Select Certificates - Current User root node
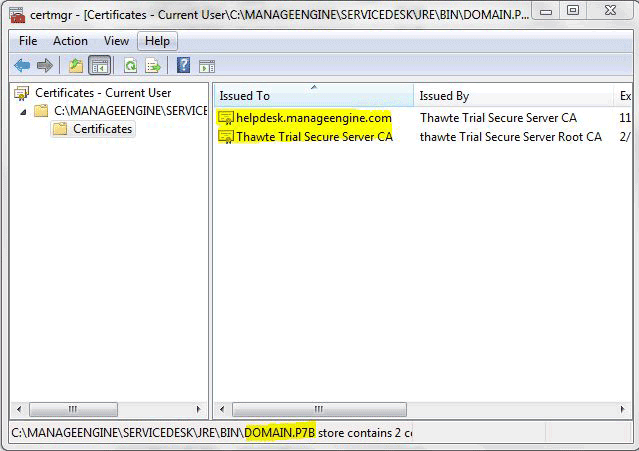Image resolution: width=639 pixels, height=451 pixels. [x=103, y=93]
